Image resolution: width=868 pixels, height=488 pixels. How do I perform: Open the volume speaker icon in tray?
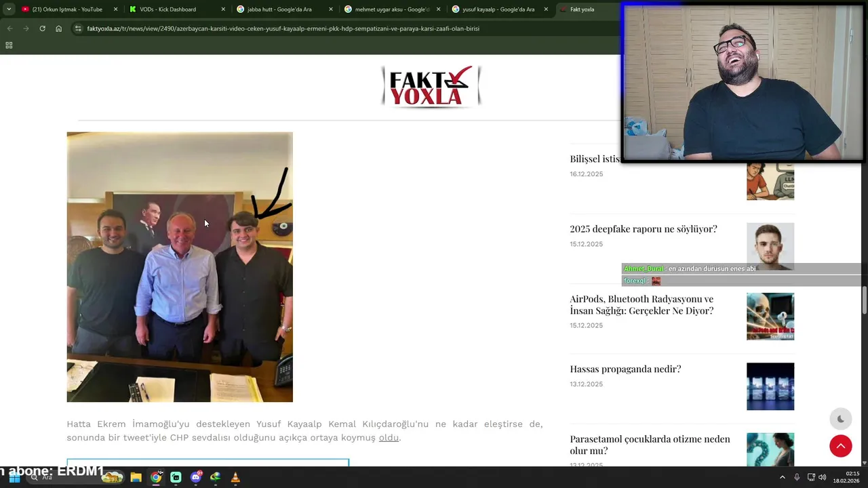[x=823, y=477]
